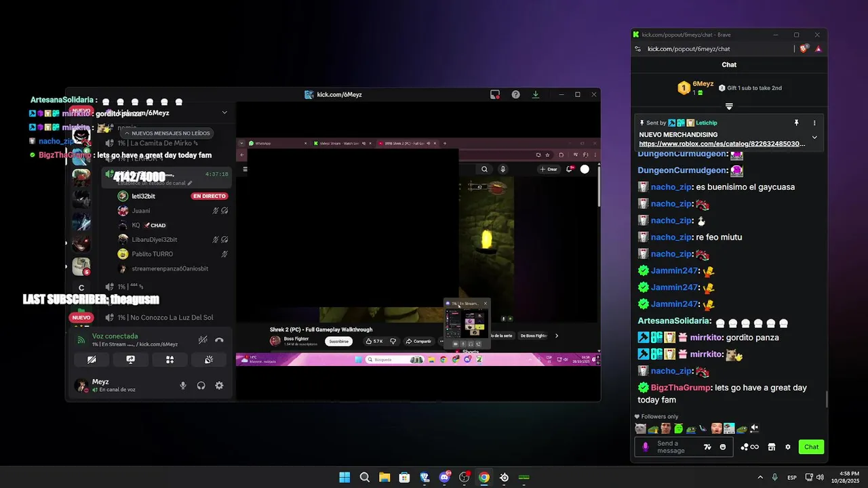Click Brave site settings icon in address bar

[637, 49]
